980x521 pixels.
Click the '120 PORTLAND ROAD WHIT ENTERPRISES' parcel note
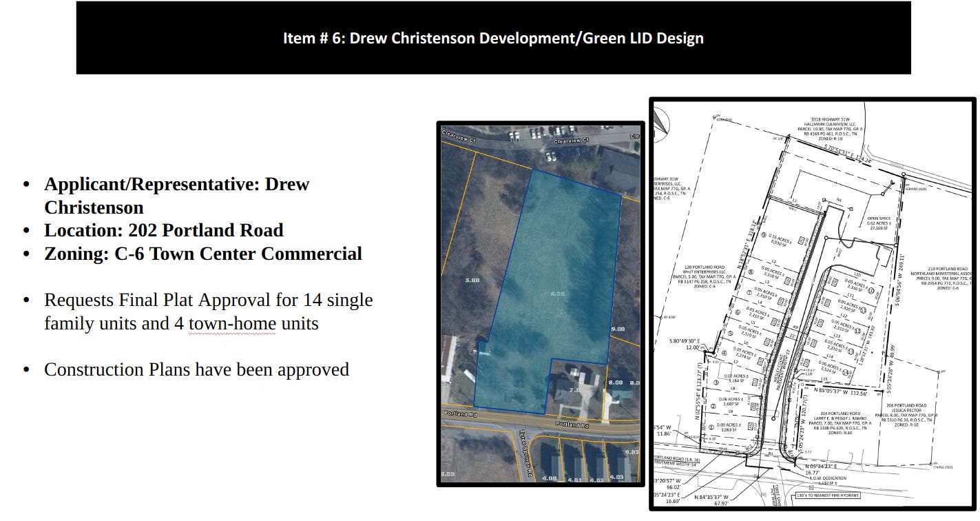[x=705, y=276]
